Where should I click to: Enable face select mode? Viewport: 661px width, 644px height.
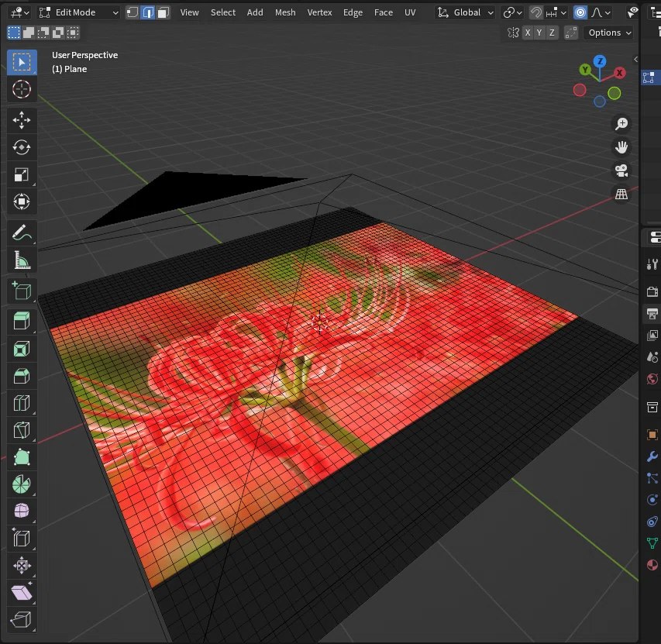tap(164, 12)
